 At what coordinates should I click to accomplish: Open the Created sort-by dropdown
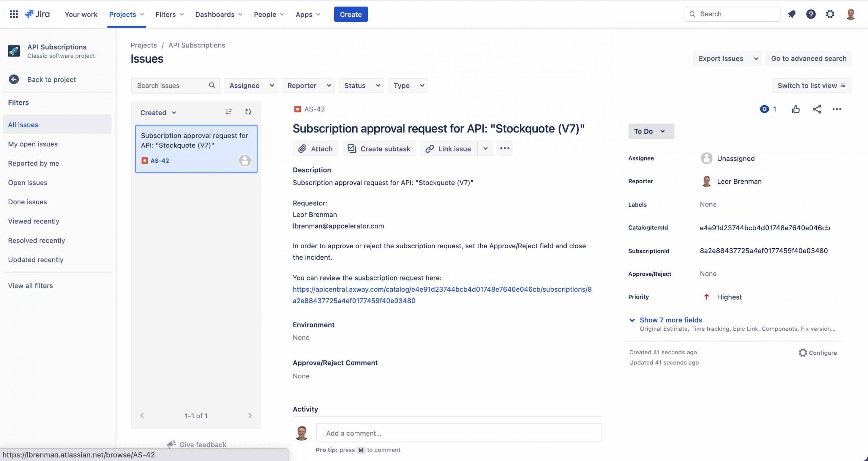(158, 112)
